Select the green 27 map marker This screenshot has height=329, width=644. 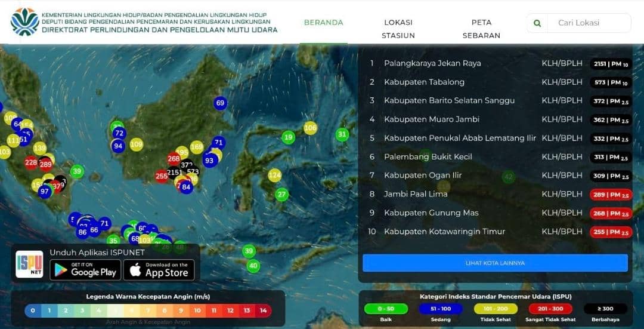(281, 194)
